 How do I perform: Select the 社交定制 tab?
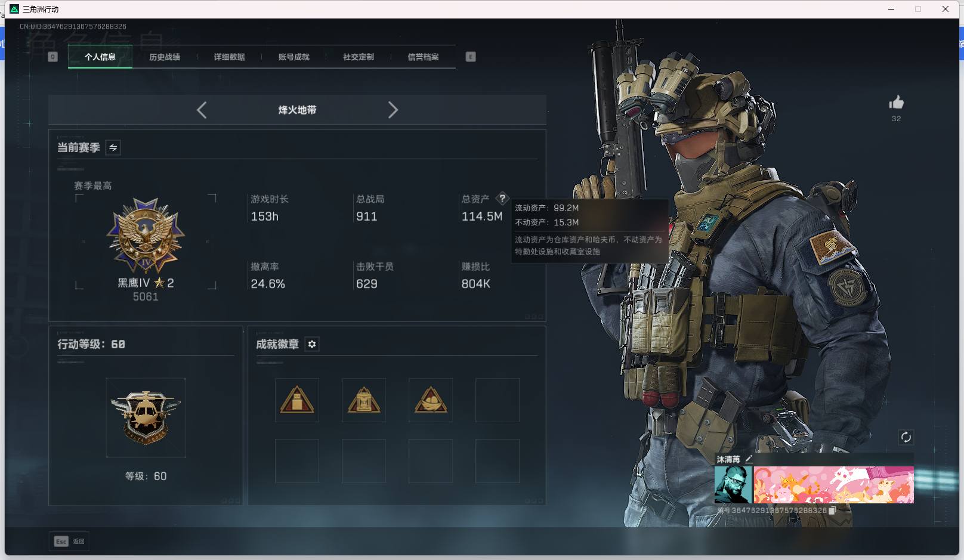pyautogui.click(x=359, y=57)
